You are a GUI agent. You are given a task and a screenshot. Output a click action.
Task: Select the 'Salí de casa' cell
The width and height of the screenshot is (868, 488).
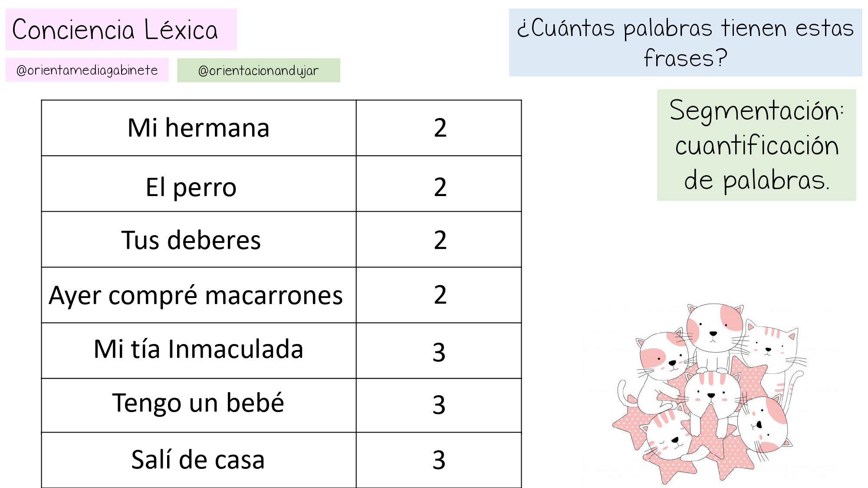click(x=198, y=460)
